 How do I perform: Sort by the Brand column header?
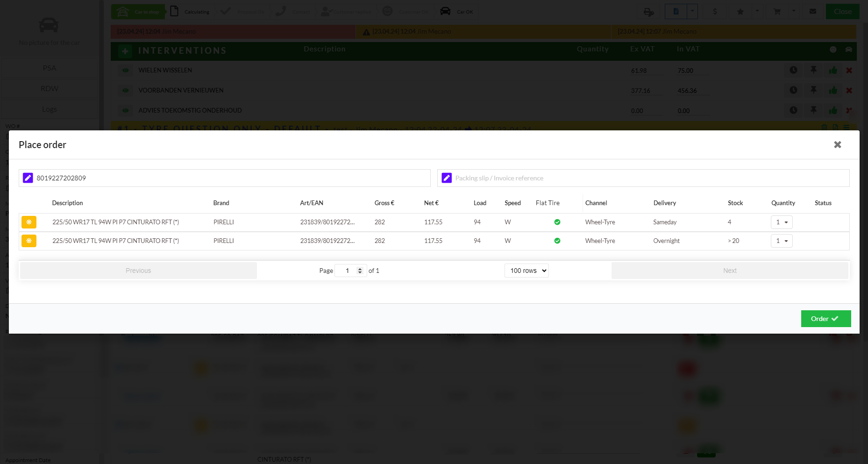tap(221, 203)
